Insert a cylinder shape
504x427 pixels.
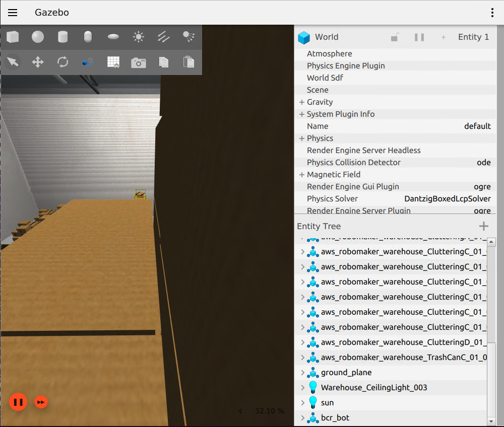click(62, 37)
